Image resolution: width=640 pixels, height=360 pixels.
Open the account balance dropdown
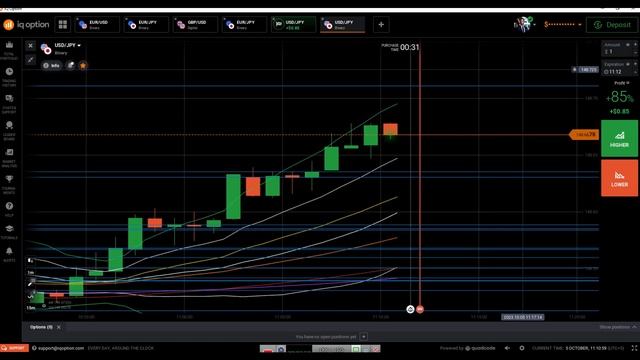pos(562,24)
